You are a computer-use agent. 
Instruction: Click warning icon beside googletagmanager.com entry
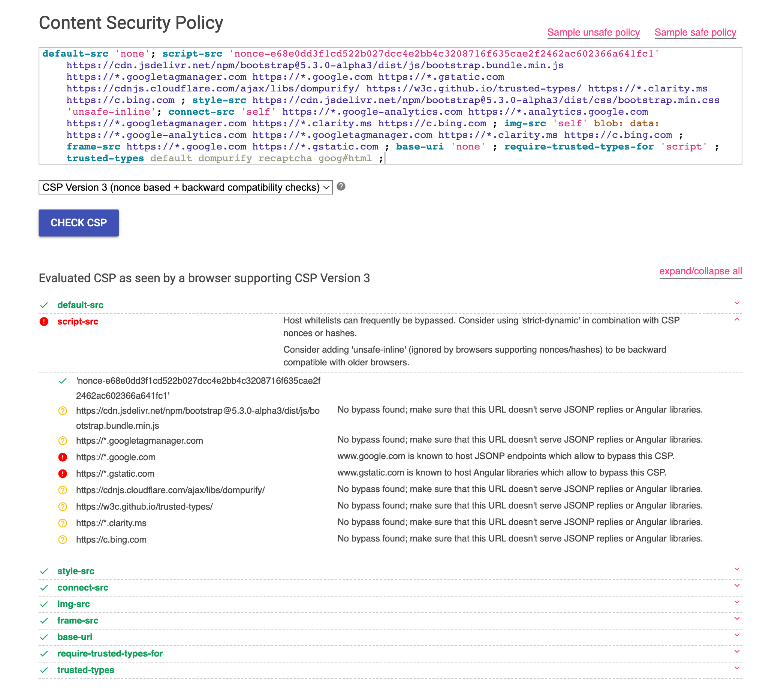(63, 441)
